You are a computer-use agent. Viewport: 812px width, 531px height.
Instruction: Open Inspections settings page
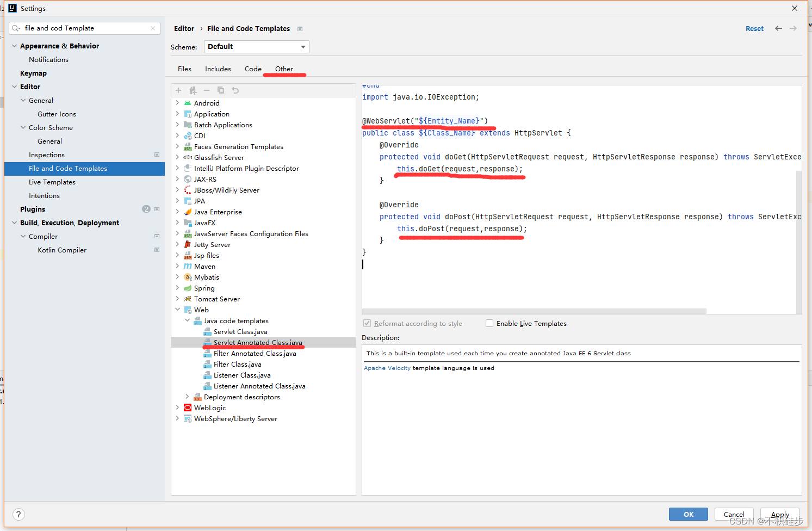46,155
